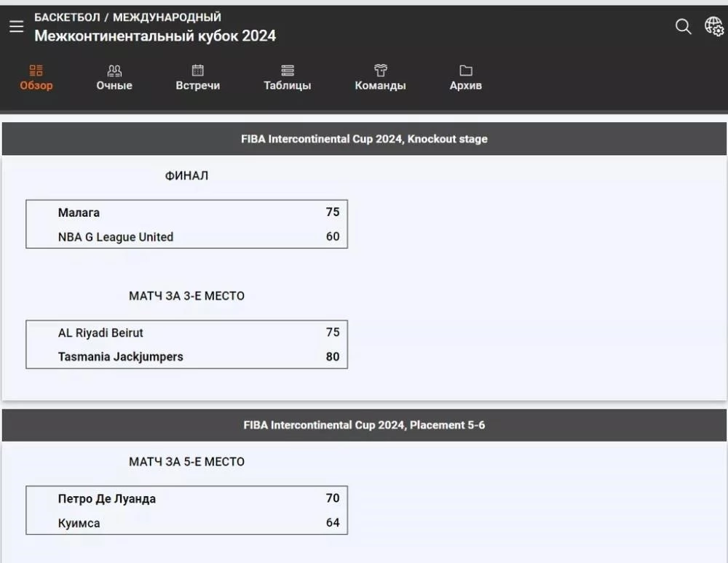The height and width of the screenshot is (563, 728).
Task: Click the Встречи calendar icon
Action: click(x=198, y=71)
